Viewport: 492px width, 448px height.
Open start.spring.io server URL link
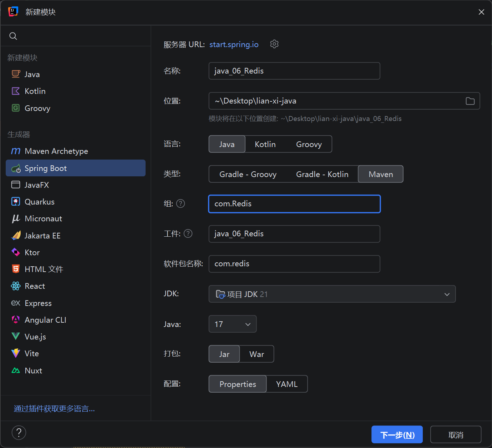pyautogui.click(x=234, y=44)
